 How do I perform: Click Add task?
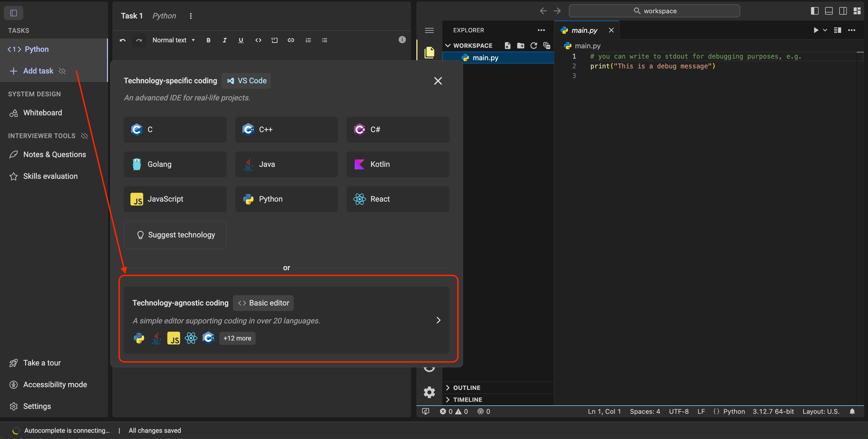click(38, 71)
